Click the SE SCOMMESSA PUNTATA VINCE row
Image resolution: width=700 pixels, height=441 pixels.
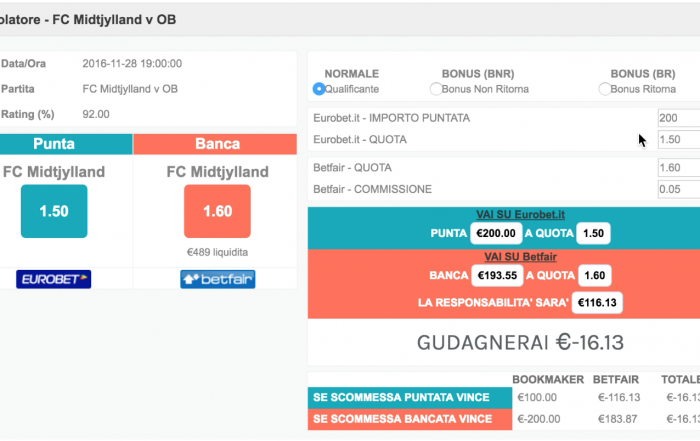(x=504, y=397)
